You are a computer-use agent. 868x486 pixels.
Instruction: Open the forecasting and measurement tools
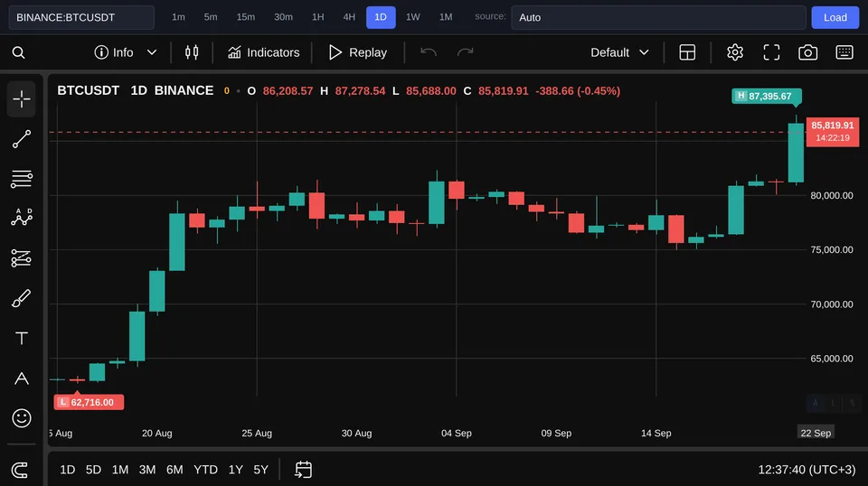pyautogui.click(x=22, y=258)
